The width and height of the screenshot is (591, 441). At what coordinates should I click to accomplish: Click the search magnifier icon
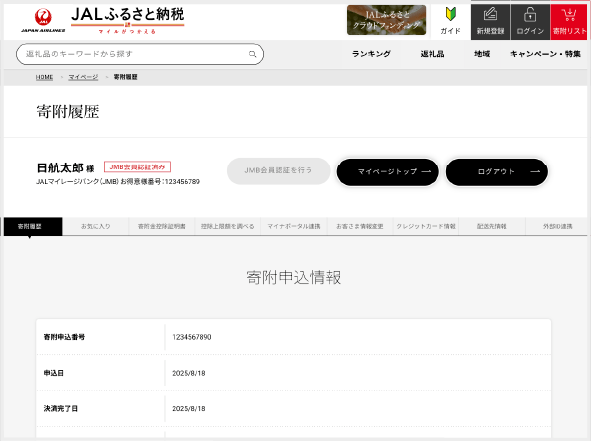point(253,54)
